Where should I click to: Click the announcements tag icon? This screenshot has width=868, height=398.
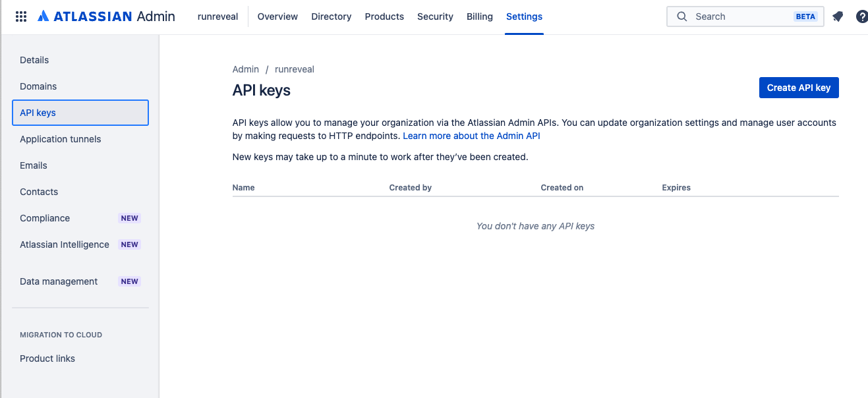(x=837, y=16)
